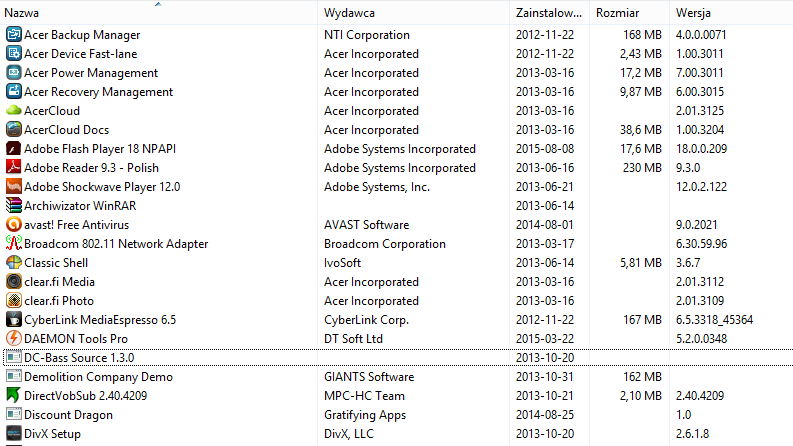The width and height of the screenshot is (793, 446).
Task: Select the DirectVobSub green icon
Action: point(14,395)
